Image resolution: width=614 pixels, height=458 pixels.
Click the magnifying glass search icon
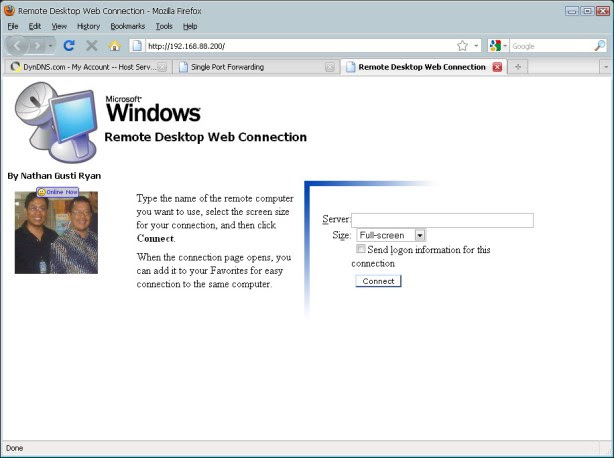click(x=600, y=46)
